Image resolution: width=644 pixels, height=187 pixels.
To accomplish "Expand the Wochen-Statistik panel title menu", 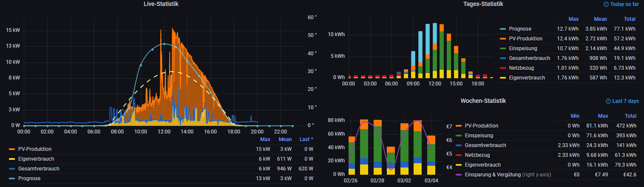I will 483,101.
